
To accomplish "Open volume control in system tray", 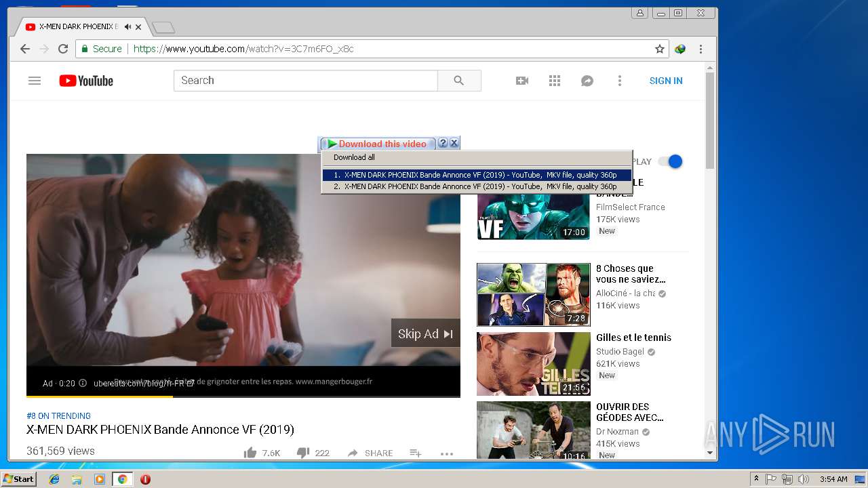I will click(x=804, y=479).
